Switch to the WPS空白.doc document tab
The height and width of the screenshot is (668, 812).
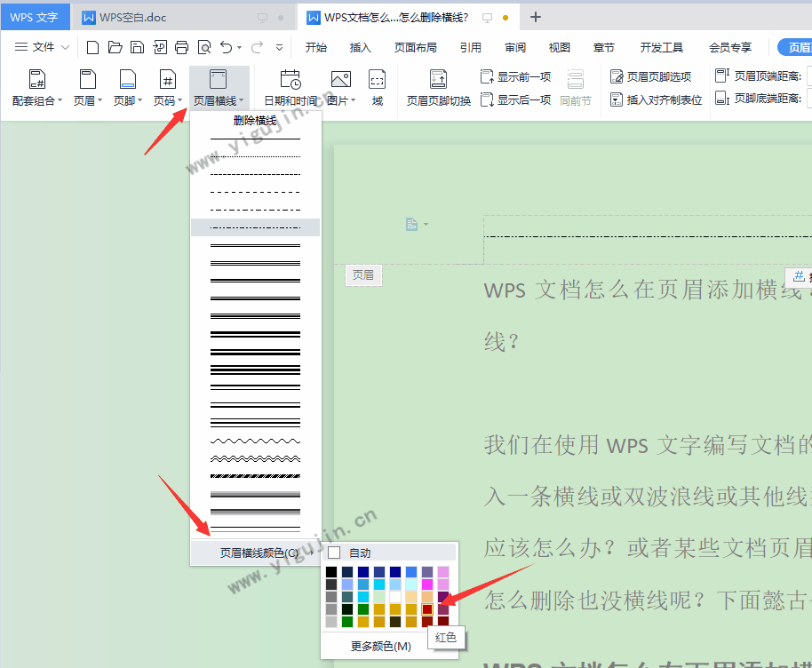pyautogui.click(x=185, y=18)
